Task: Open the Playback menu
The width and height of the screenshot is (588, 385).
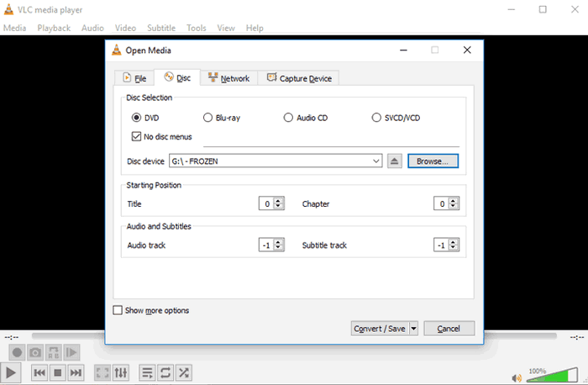Action: (54, 28)
